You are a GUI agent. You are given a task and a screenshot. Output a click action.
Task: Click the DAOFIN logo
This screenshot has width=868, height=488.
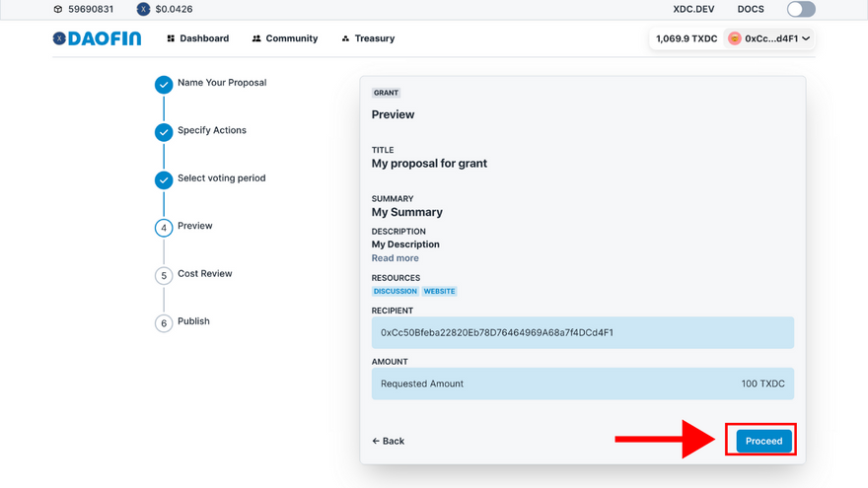(x=97, y=38)
